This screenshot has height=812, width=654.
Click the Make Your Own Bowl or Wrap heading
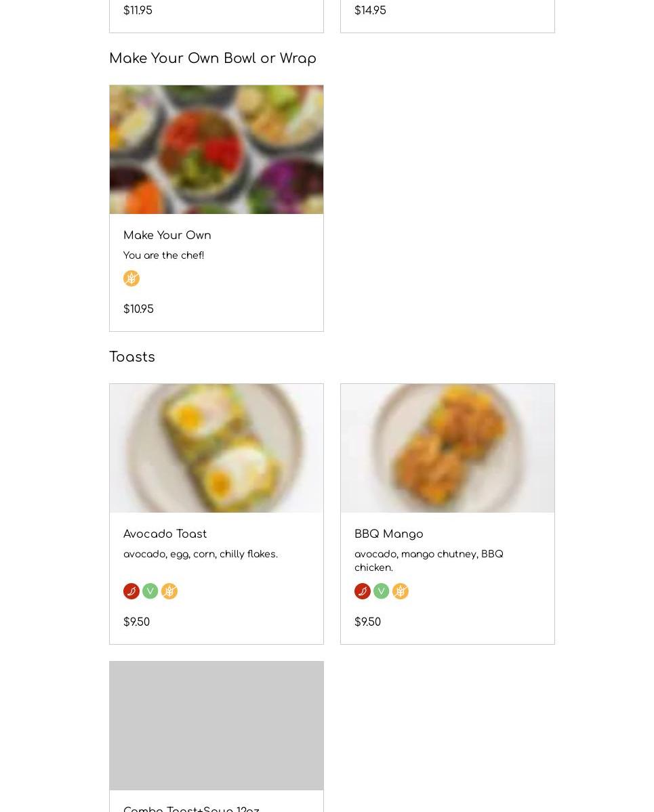click(x=213, y=58)
